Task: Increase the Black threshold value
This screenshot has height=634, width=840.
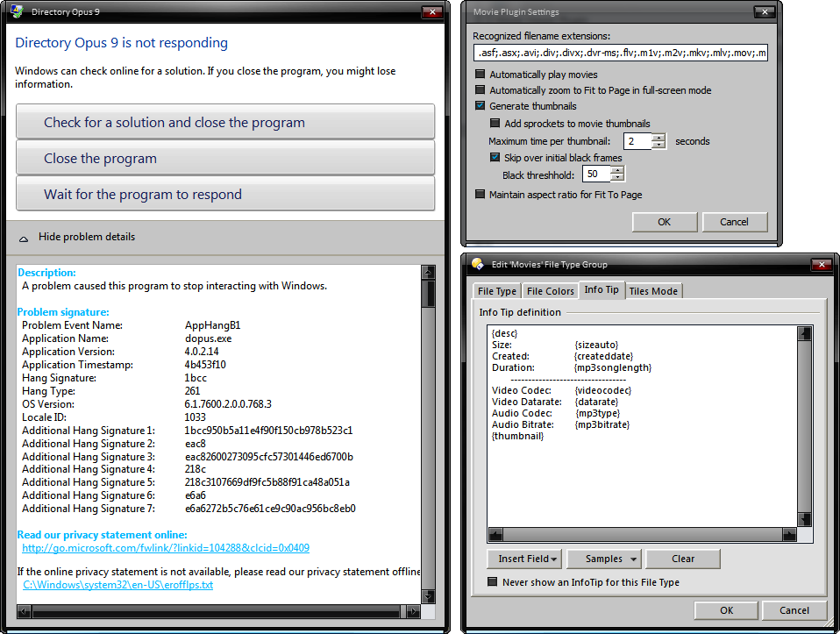Action: pos(617,170)
